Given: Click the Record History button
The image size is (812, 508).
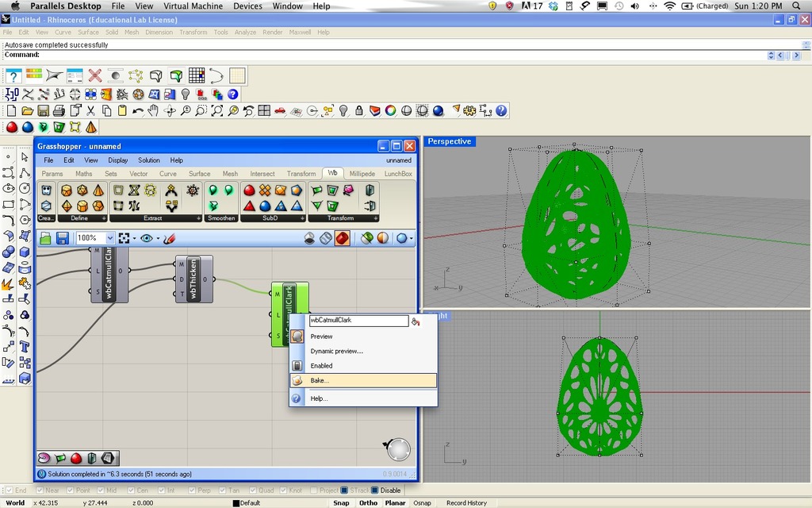Looking at the screenshot, I should [466, 502].
